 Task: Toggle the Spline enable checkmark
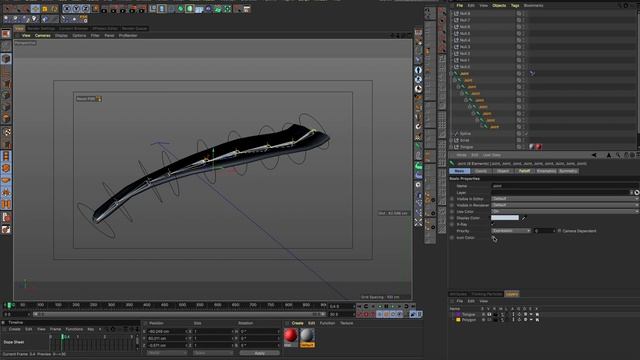(x=526, y=133)
